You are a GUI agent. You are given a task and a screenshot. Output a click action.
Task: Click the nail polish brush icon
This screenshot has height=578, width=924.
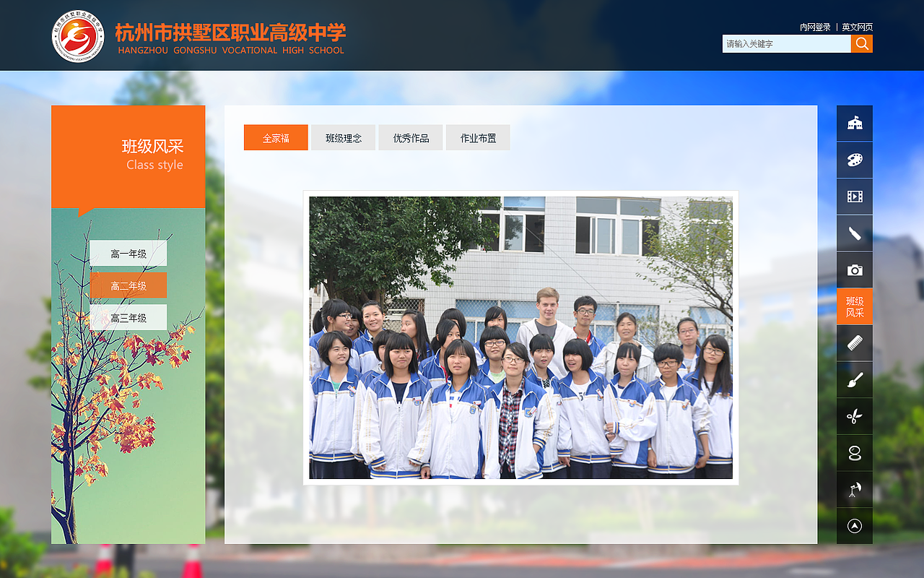tap(855, 233)
